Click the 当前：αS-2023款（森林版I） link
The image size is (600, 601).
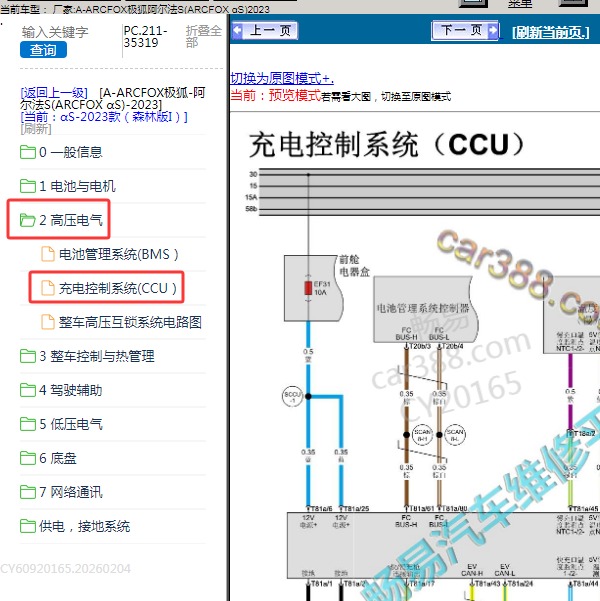tap(104, 117)
